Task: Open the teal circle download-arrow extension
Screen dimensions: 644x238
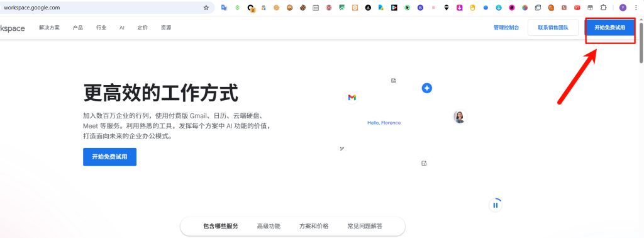Action: (x=499, y=8)
